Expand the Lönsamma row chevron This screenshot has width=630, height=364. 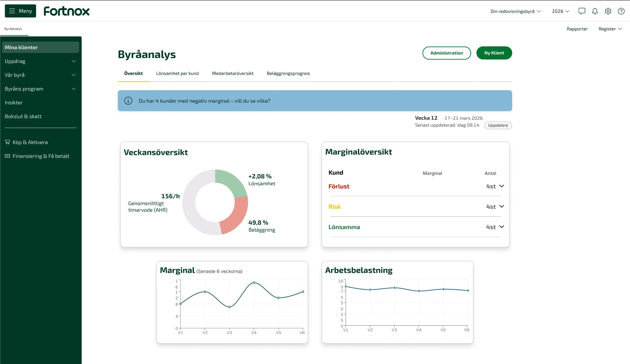[501, 227]
